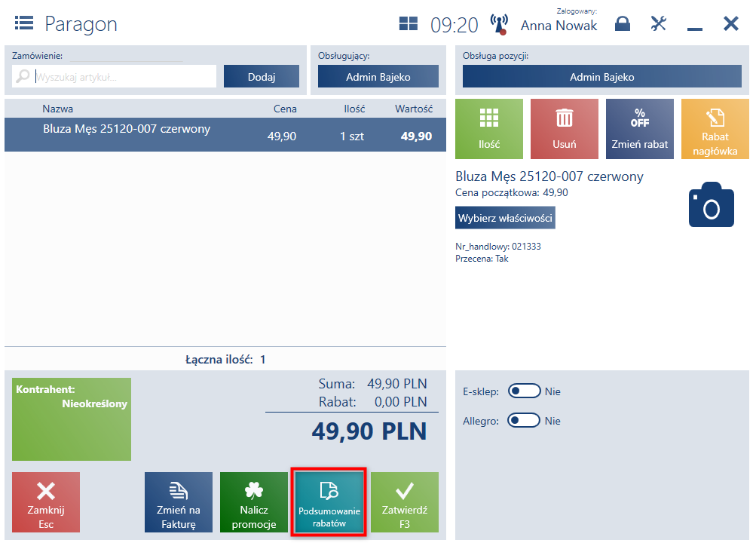Confirm with the Zatwierdź F3 button
Image resolution: width=756 pixels, height=543 pixels.
405,502
